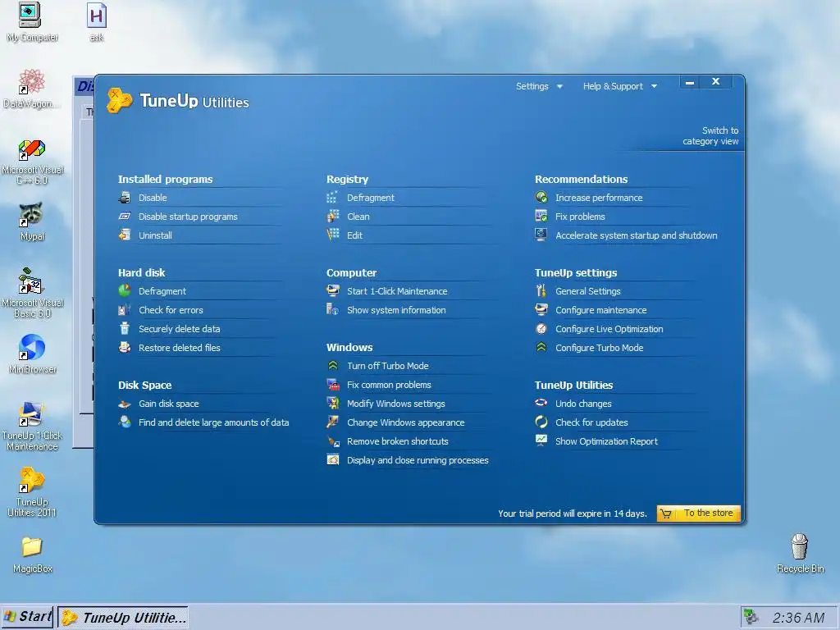Click the system tray icon near clock
Screen dimensions: 840x630
[751, 617]
